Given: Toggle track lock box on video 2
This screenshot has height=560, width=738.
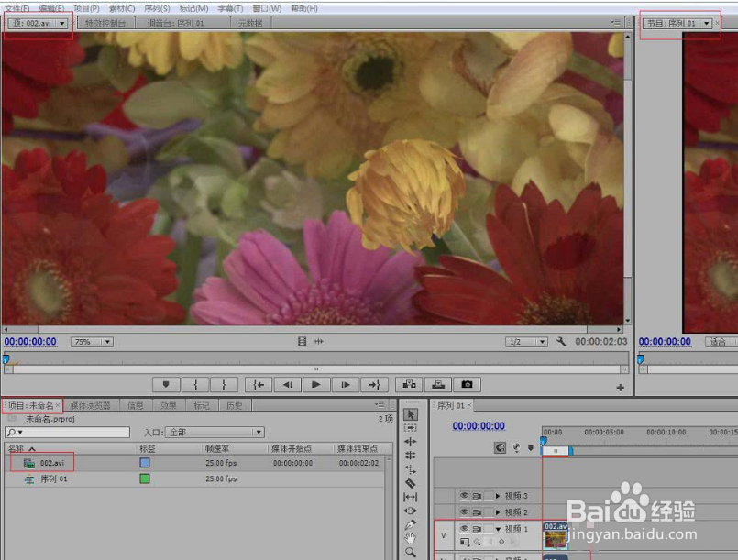Looking at the screenshot, I should (x=489, y=511).
